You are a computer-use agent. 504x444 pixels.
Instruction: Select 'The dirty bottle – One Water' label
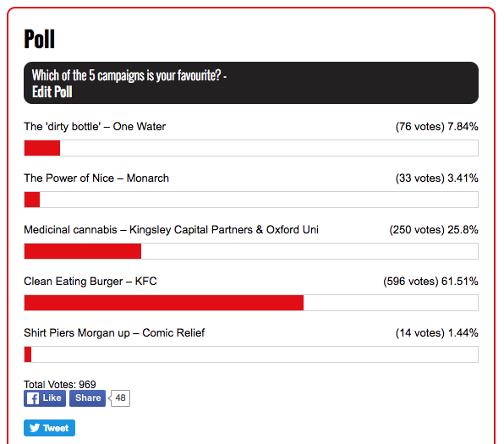tap(95, 127)
